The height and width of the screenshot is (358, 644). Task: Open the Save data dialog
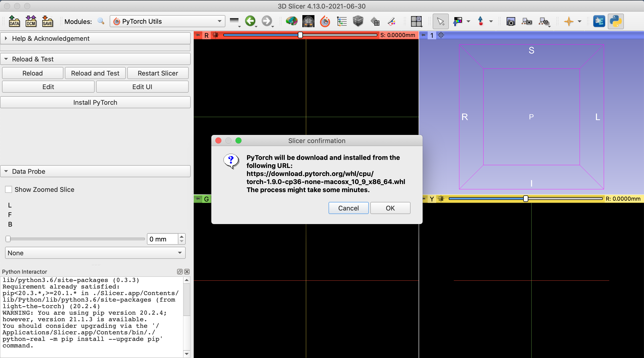(x=47, y=21)
